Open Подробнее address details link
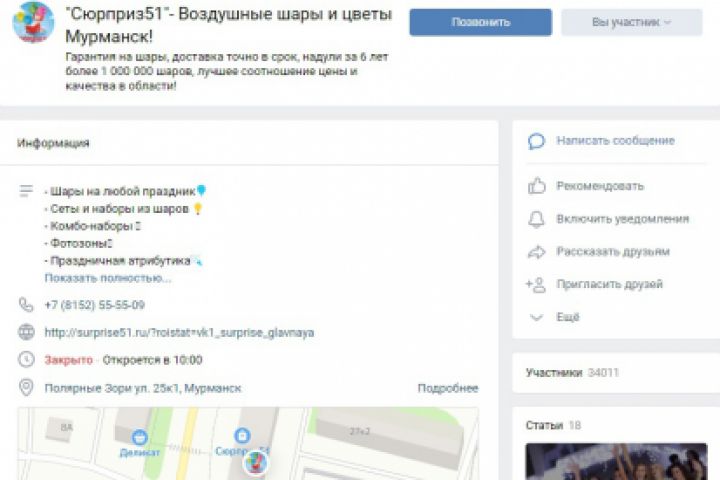The width and height of the screenshot is (720, 480). [448, 388]
